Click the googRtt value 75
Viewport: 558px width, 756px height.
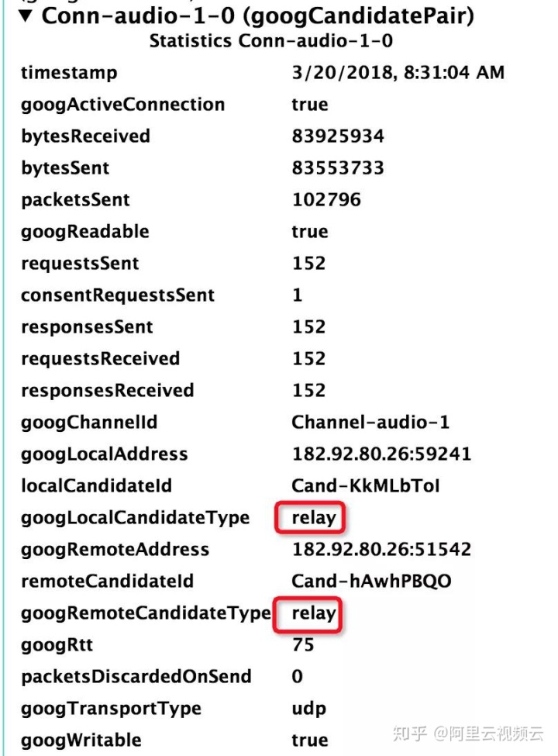pyautogui.click(x=303, y=645)
